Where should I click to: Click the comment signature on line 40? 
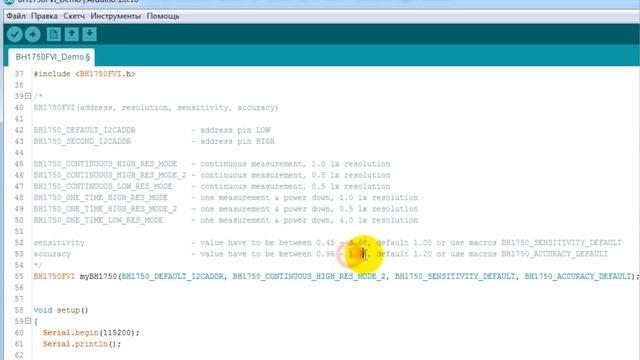pos(156,108)
